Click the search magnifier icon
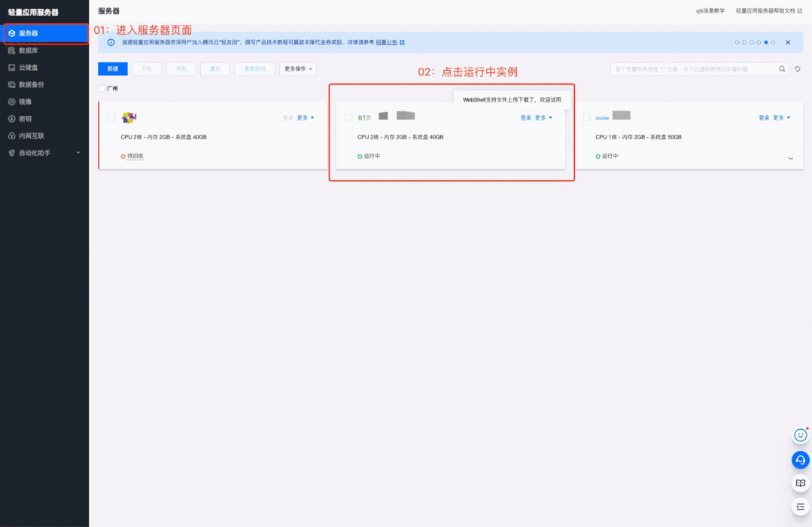Screen dimensions: 812x527 [x=782, y=69]
